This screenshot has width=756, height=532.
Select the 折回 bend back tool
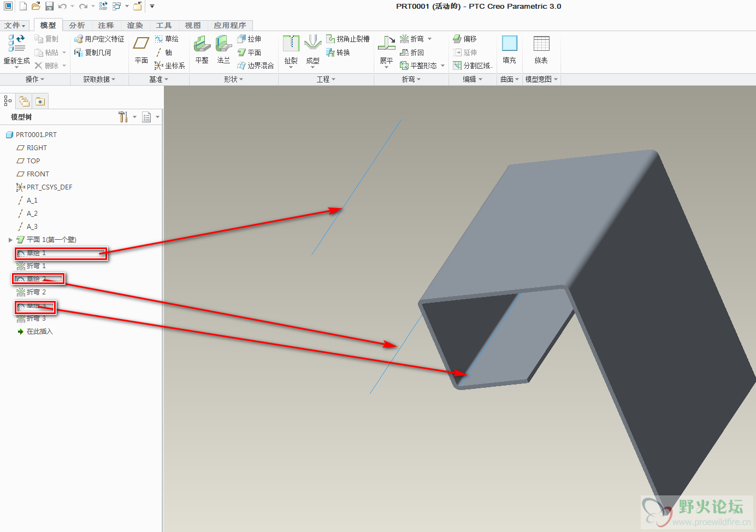click(412, 52)
